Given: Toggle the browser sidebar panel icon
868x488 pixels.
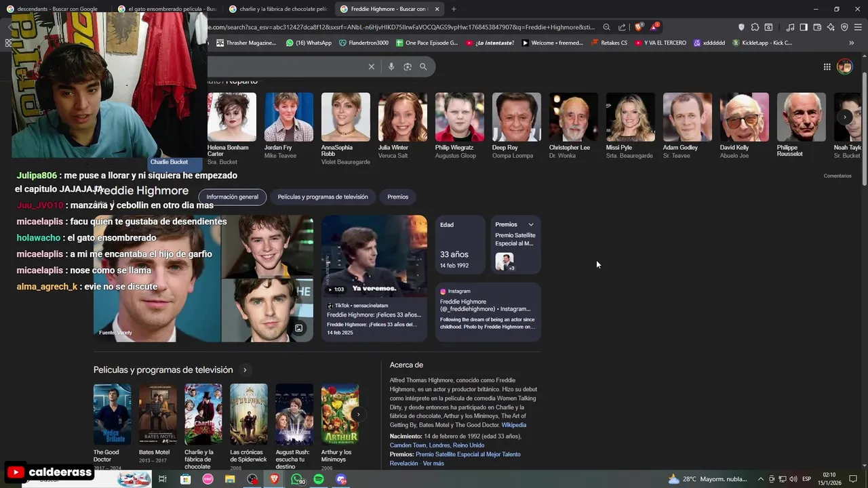Looking at the screenshot, I should pos(804,27).
